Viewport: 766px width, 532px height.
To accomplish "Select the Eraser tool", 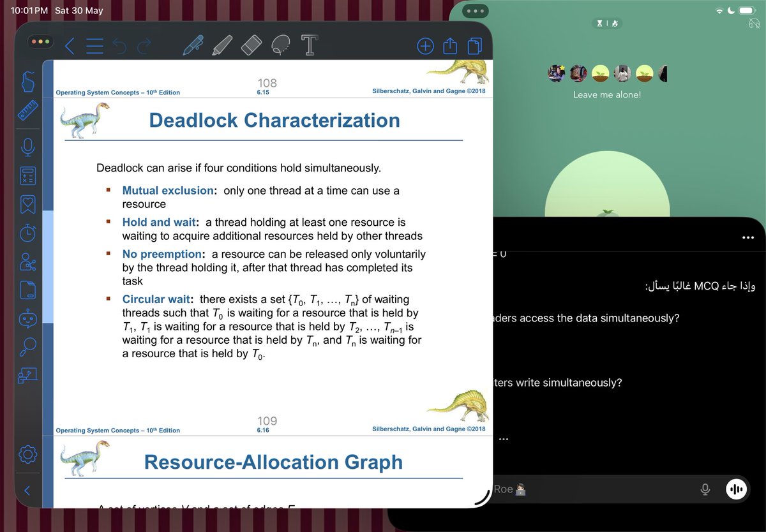I will (x=252, y=45).
